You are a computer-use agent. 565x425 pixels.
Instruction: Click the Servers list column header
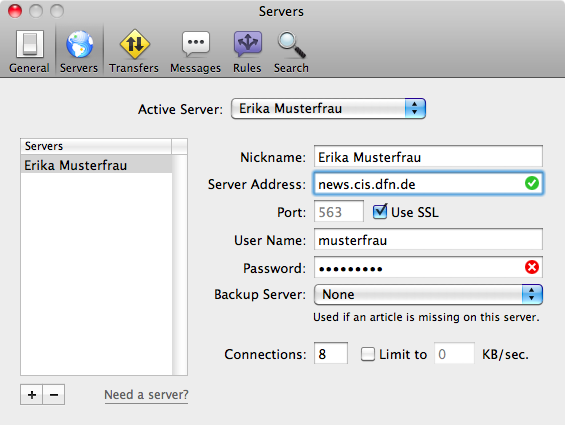[96, 146]
